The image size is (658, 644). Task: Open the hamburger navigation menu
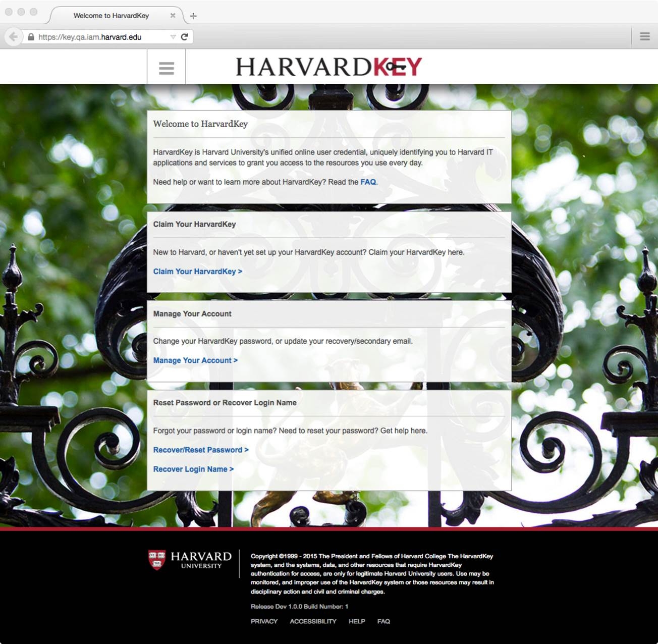pos(166,68)
